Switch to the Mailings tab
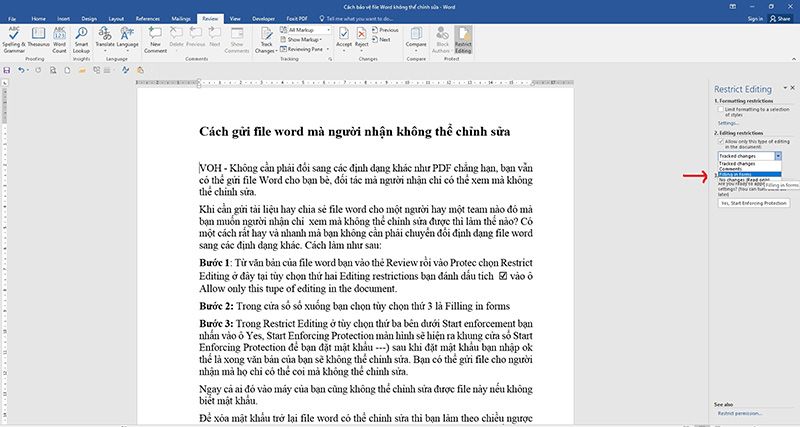The image size is (800, 427). tap(181, 18)
